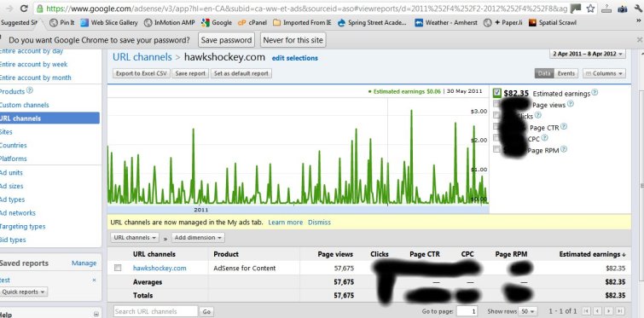Open the Add dimension dropdown
Image resolution: width=644 pixels, height=318 pixels.
[x=198, y=238]
